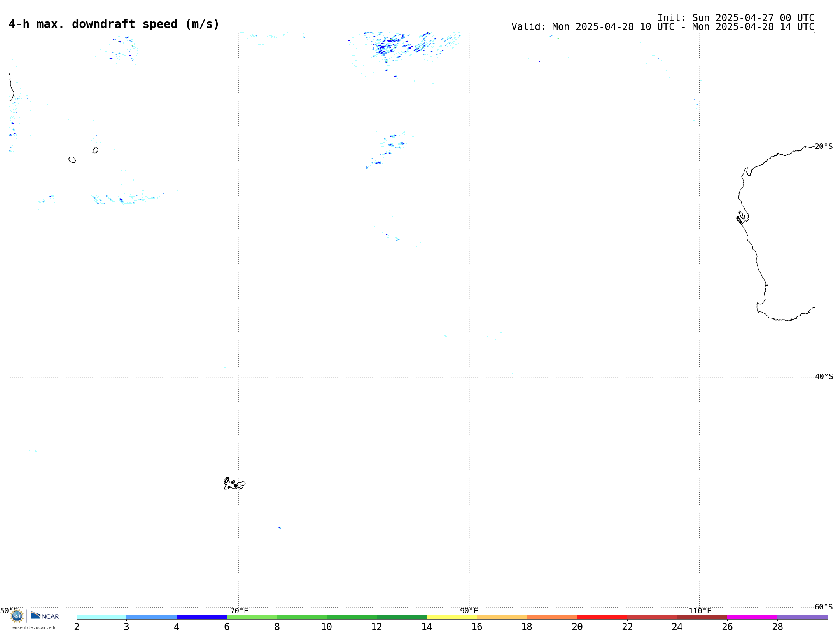Click the 40°S latitude label

(824, 377)
